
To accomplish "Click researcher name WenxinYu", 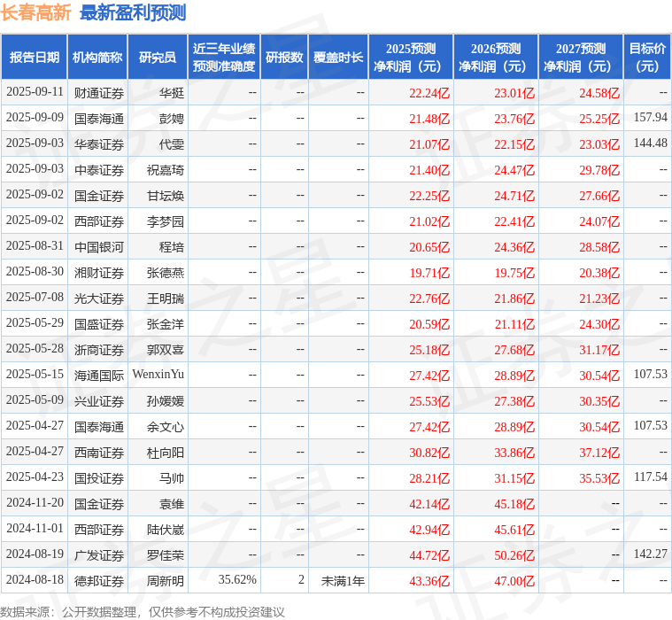I will coord(158,374).
